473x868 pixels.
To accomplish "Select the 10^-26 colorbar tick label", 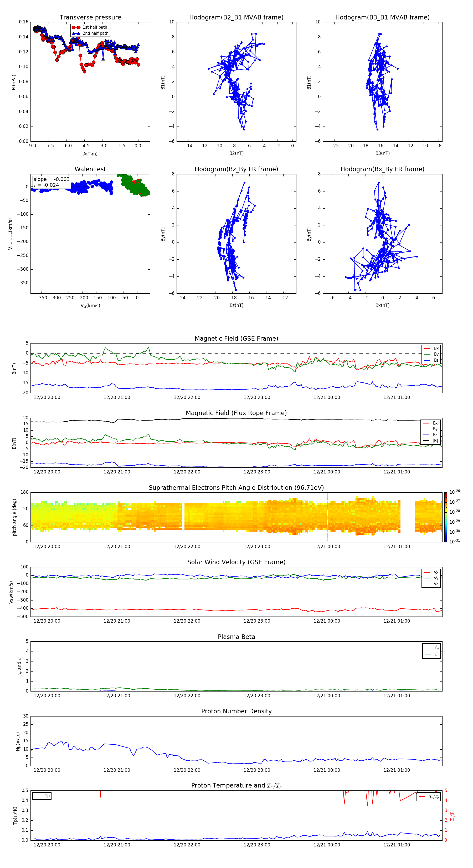I will (455, 492).
